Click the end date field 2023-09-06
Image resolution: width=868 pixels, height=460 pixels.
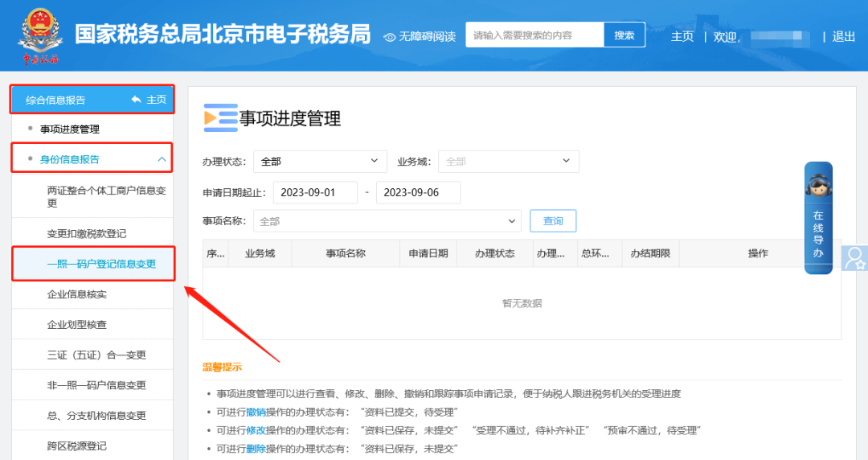point(418,193)
